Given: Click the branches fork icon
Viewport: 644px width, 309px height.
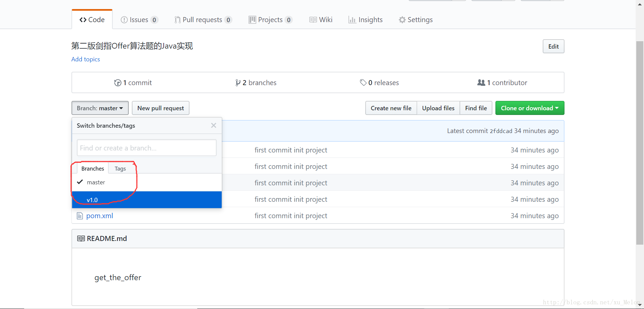Looking at the screenshot, I should coord(238,83).
